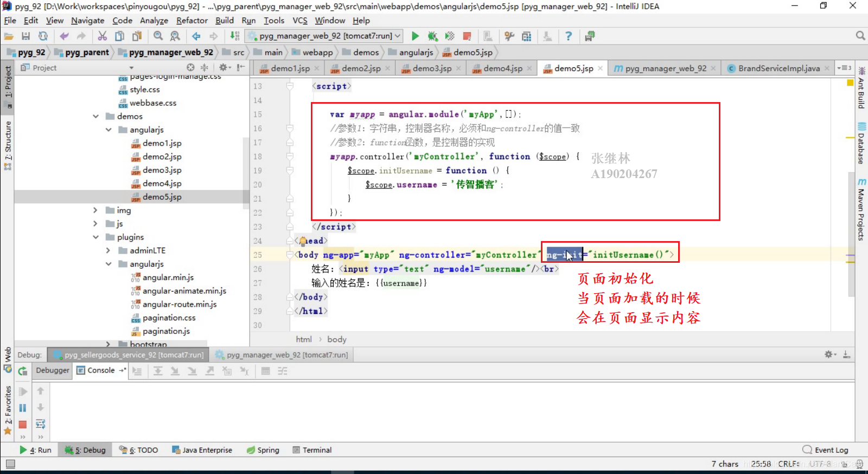Select the Debugger tab

pos(53,370)
